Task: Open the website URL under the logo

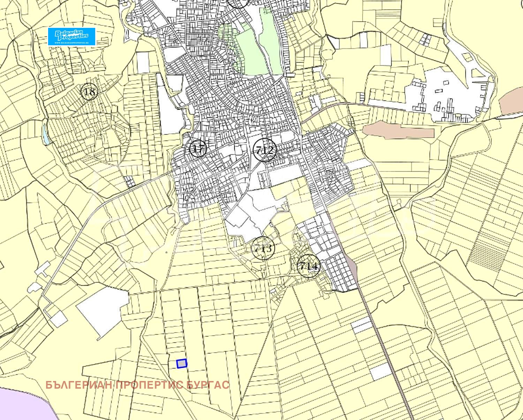Action: click(71, 42)
